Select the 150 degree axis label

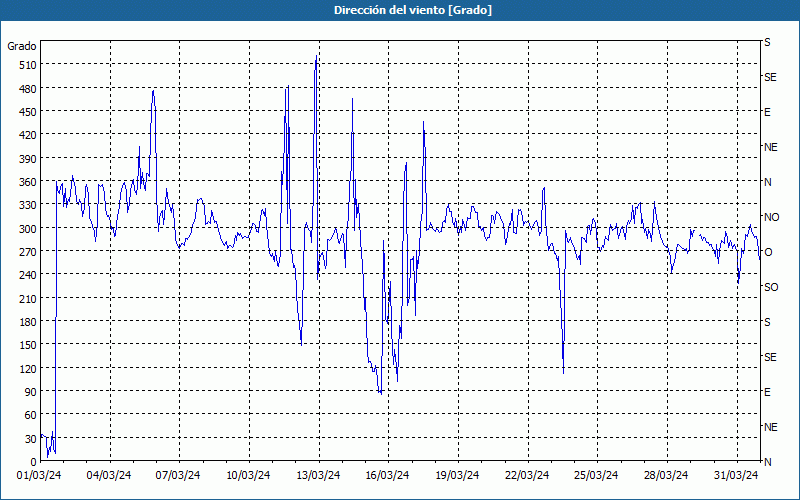pyautogui.click(x=28, y=345)
